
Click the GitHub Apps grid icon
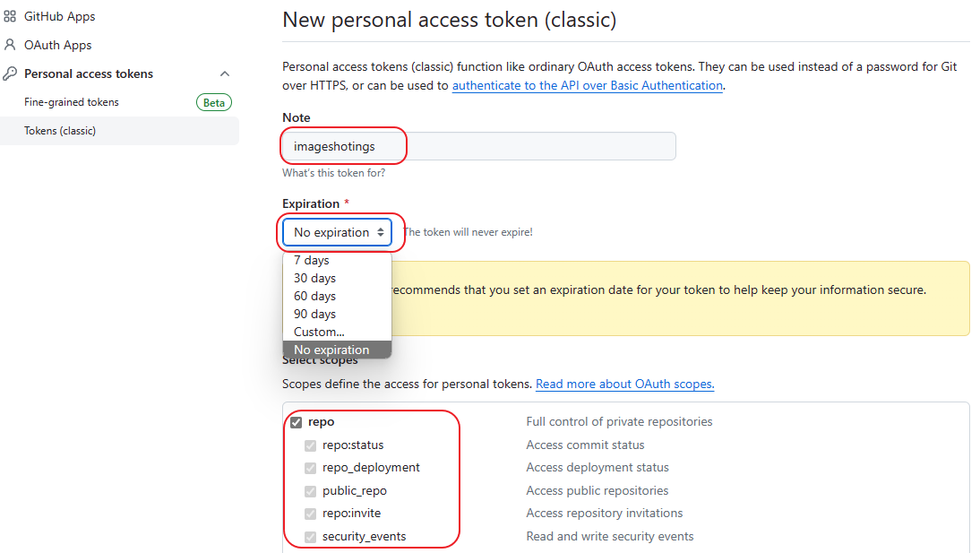(x=11, y=16)
